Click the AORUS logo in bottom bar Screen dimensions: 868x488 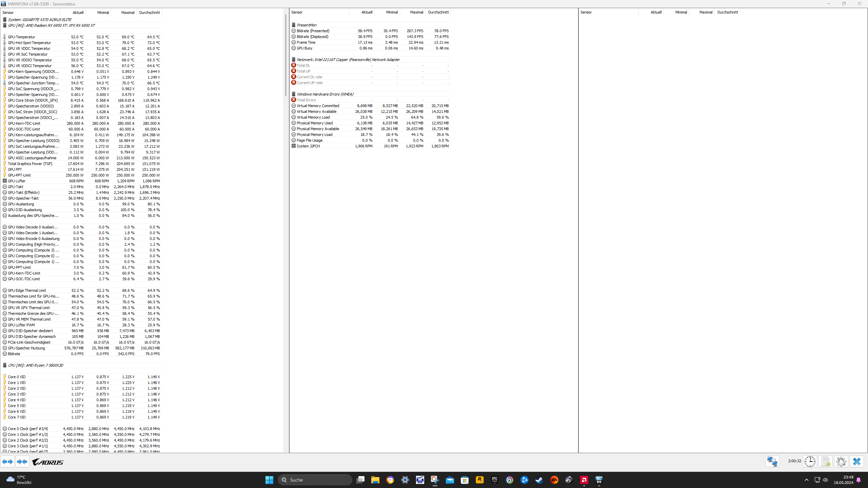click(48, 462)
